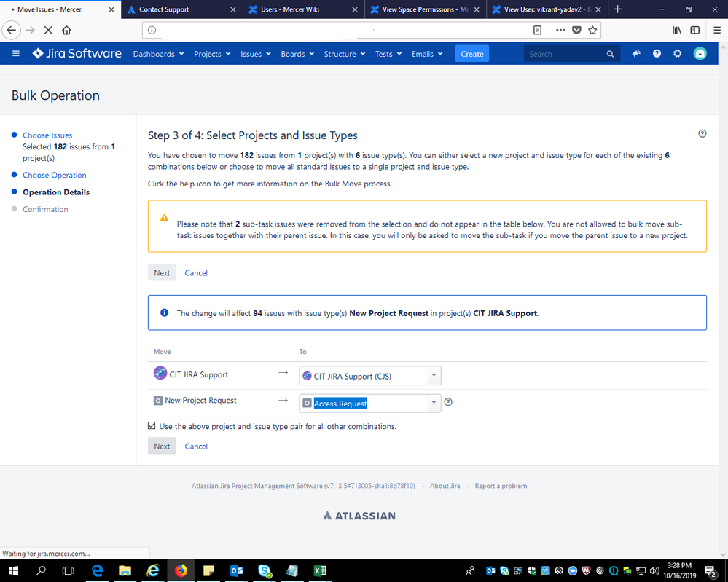Screen dimensions: 728x582
Task: Click the taskbar clock showing 3:28 PM
Action: coord(680,570)
